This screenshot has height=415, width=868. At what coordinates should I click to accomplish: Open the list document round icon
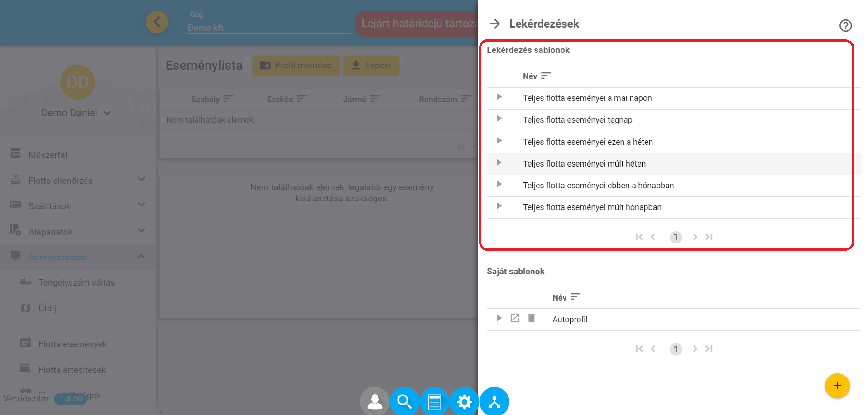pyautogui.click(x=434, y=401)
